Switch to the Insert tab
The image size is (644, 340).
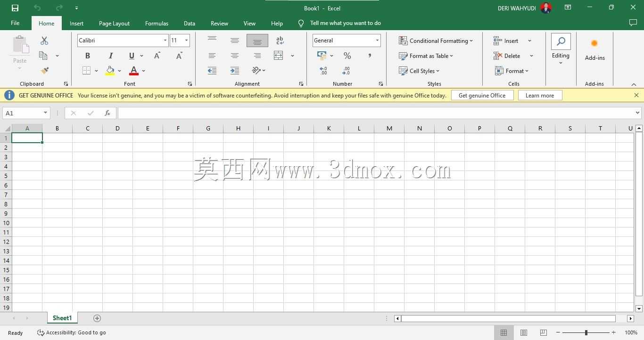coord(76,23)
